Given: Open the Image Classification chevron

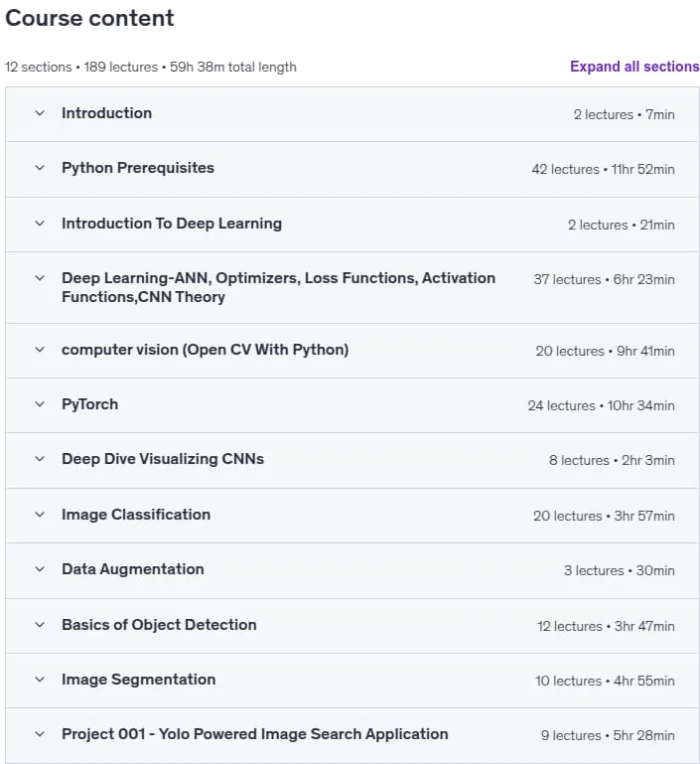Looking at the screenshot, I should point(40,514).
